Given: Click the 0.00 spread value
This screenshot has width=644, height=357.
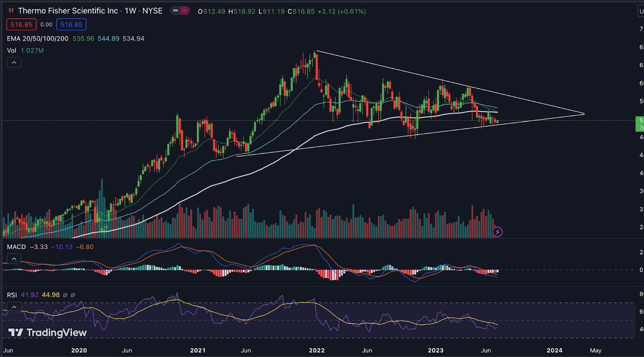Looking at the screenshot, I should (46, 25).
